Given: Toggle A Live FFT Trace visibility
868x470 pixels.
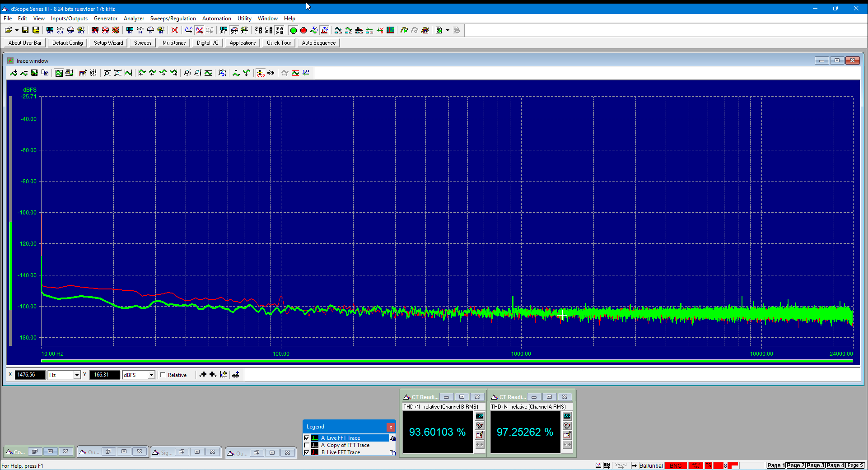Looking at the screenshot, I should [307, 438].
